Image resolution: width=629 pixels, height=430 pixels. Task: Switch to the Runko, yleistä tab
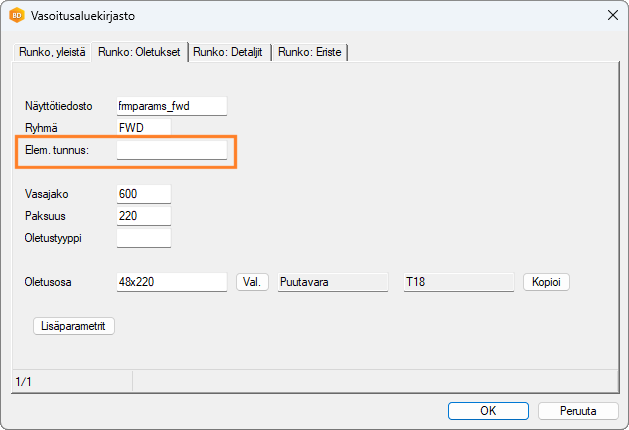coord(50,52)
